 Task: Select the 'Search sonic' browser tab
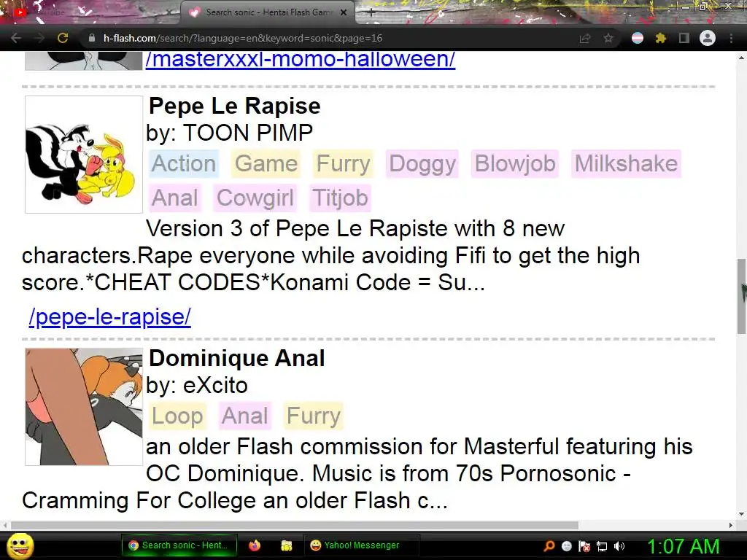click(x=267, y=12)
